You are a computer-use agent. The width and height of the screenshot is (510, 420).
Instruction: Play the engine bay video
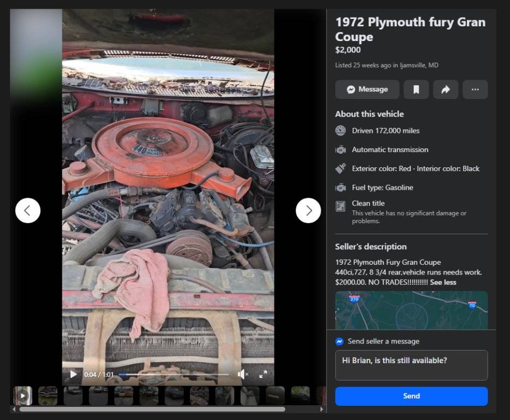coord(73,375)
